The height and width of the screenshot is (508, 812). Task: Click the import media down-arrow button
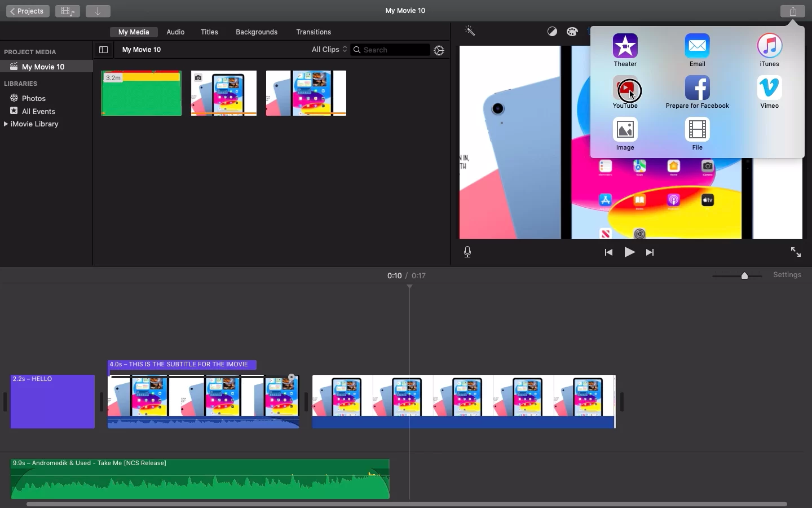click(98, 11)
